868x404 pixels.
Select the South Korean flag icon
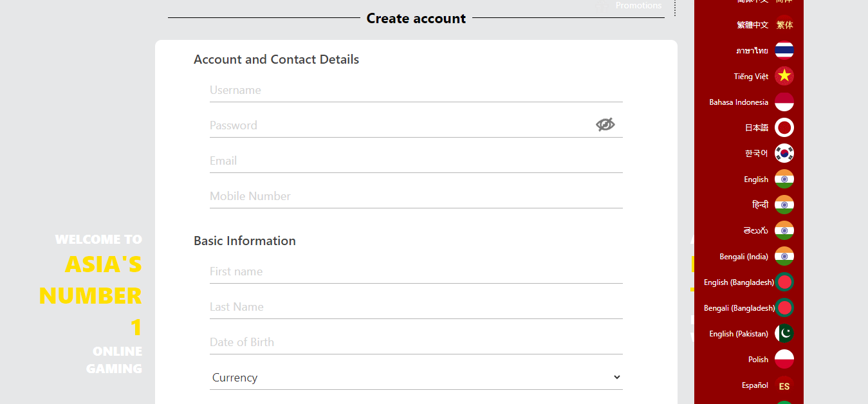784,154
